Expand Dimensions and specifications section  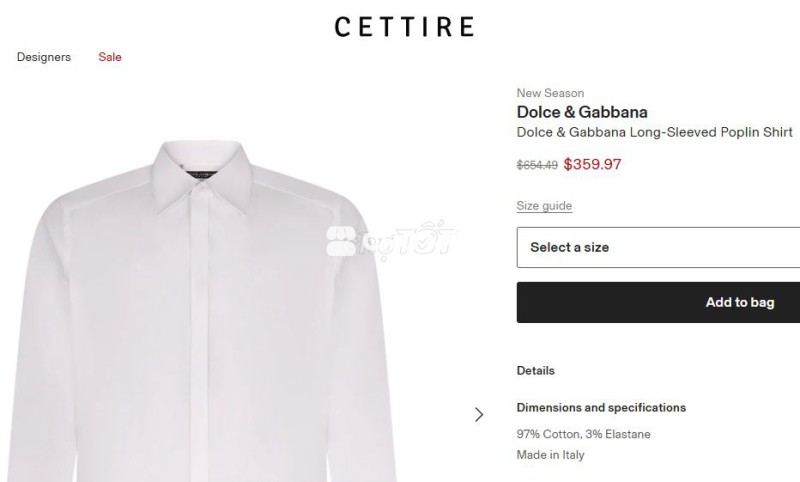601,408
